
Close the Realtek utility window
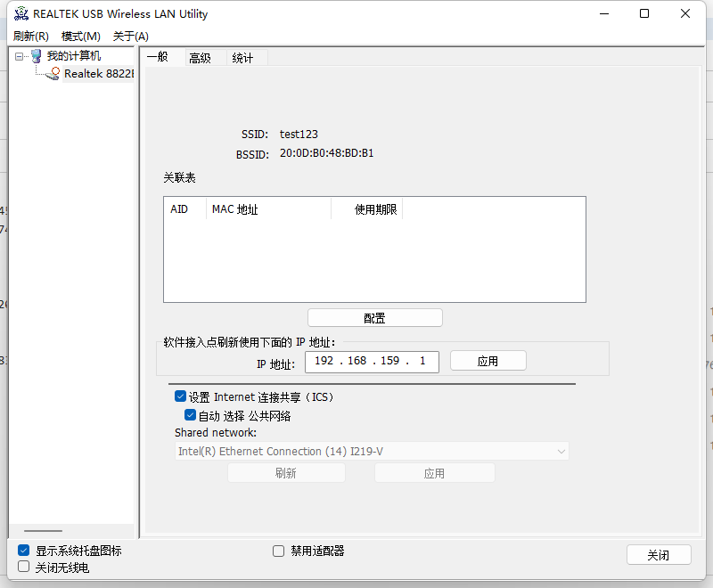coord(684,13)
